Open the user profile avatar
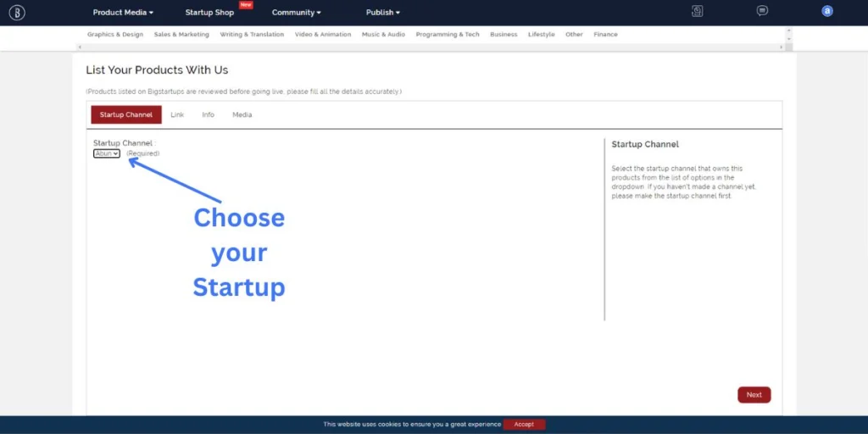Image resolution: width=868 pixels, height=434 pixels. 827,11
